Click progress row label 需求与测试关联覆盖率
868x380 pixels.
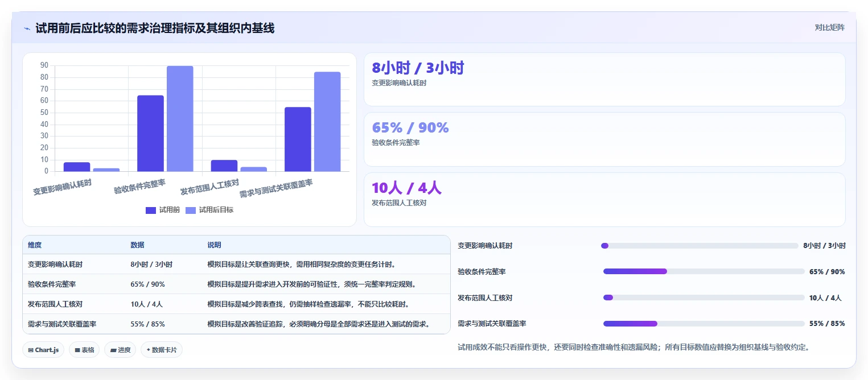[492, 324]
